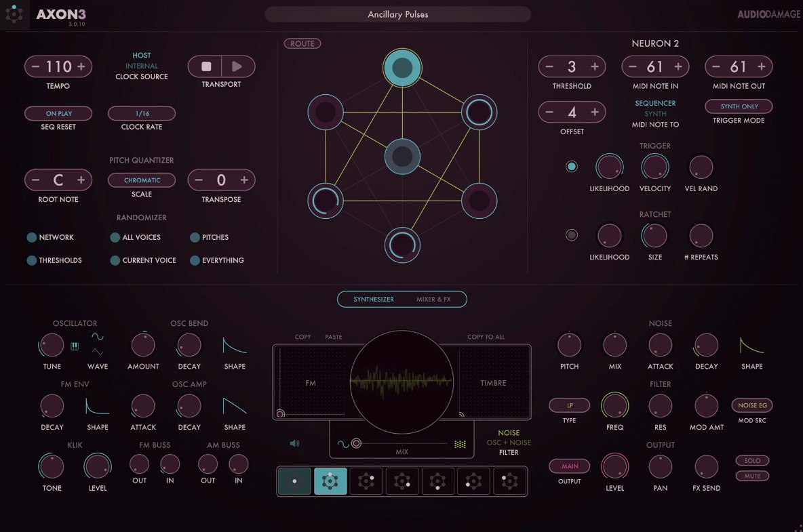This screenshot has width=803, height=532.
Task: Click the output LEVEL knob
Action: click(x=614, y=466)
